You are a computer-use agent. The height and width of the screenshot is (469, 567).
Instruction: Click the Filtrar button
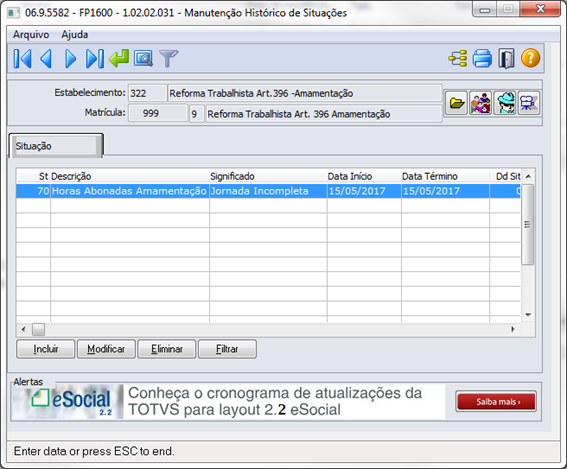[x=227, y=349]
